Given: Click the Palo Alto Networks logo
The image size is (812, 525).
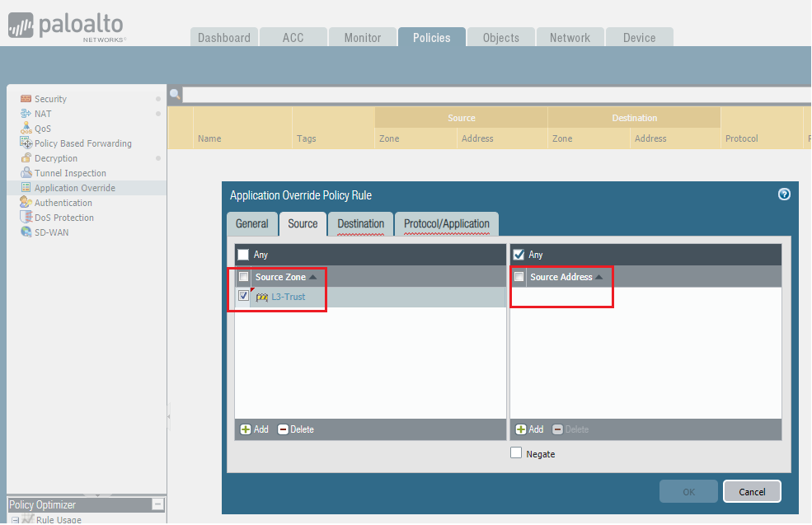Looking at the screenshot, I should pyautogui.click(x=66, y=26).
